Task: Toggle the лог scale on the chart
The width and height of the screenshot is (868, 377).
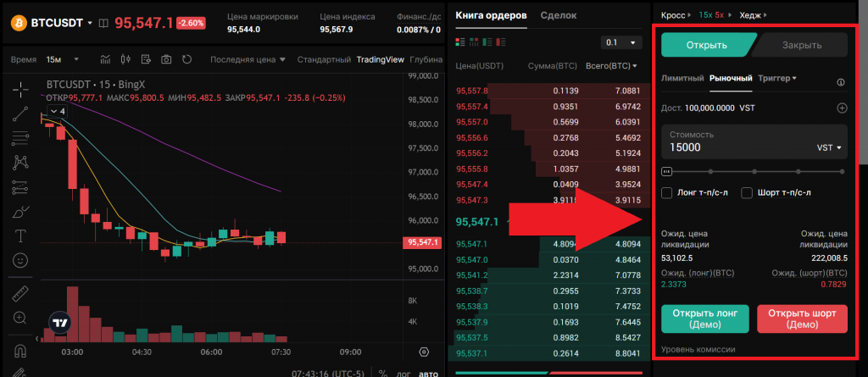Action: pyautogui.click(x=403, y=373)
